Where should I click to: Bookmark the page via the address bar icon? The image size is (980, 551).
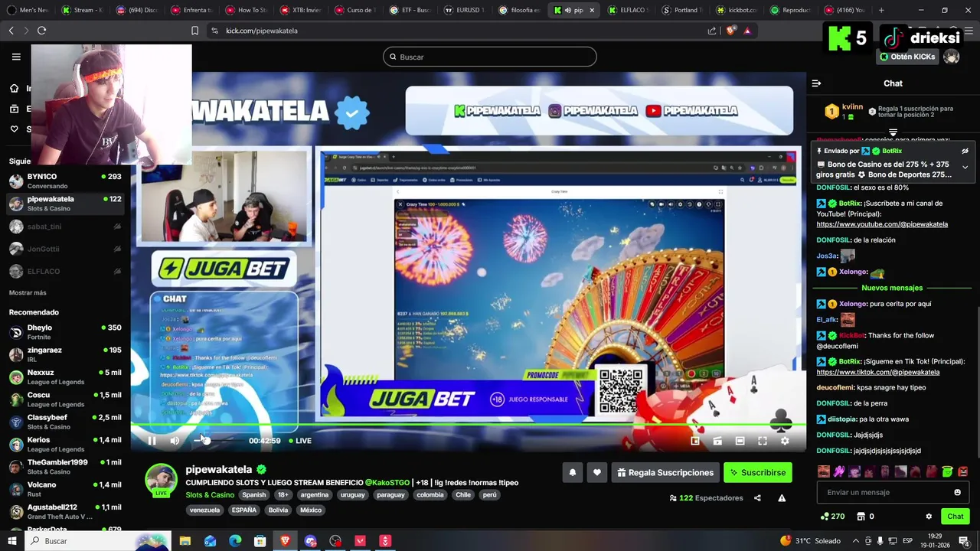click(194, 31)
